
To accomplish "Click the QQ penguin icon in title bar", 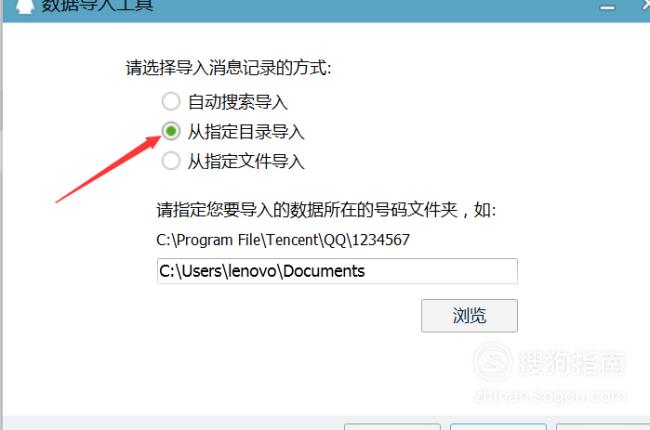I will click(x=24, y=6).
